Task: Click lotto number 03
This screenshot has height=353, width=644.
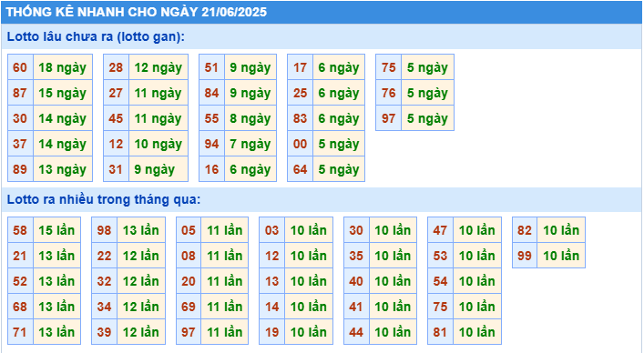Action: (271, 230)
